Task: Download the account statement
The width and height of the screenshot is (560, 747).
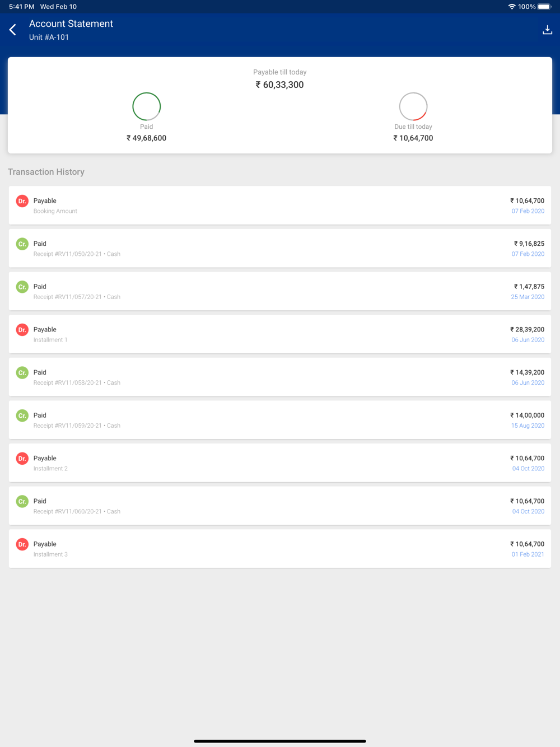Action: pos(547,30)
